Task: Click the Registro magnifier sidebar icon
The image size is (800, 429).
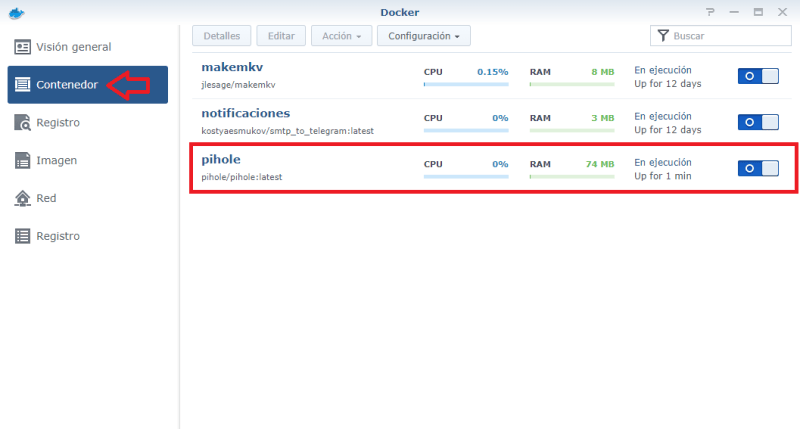Action: pos(22,122)
